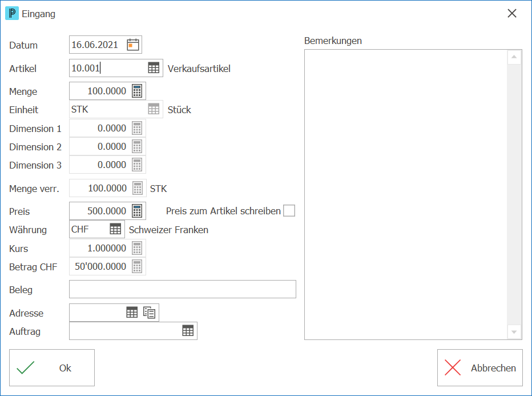Click the Einheit lookup table icon
This screenshot has height=396, width=532.
click(154, 109)
